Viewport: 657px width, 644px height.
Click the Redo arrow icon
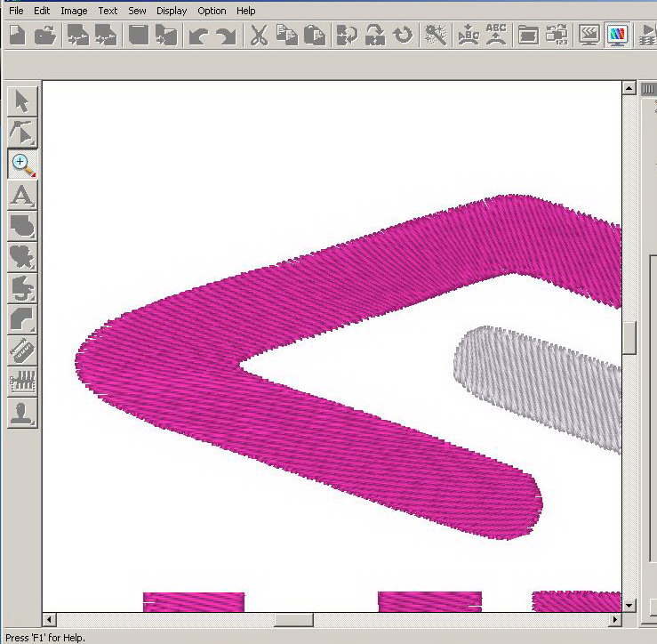point(226,36)
